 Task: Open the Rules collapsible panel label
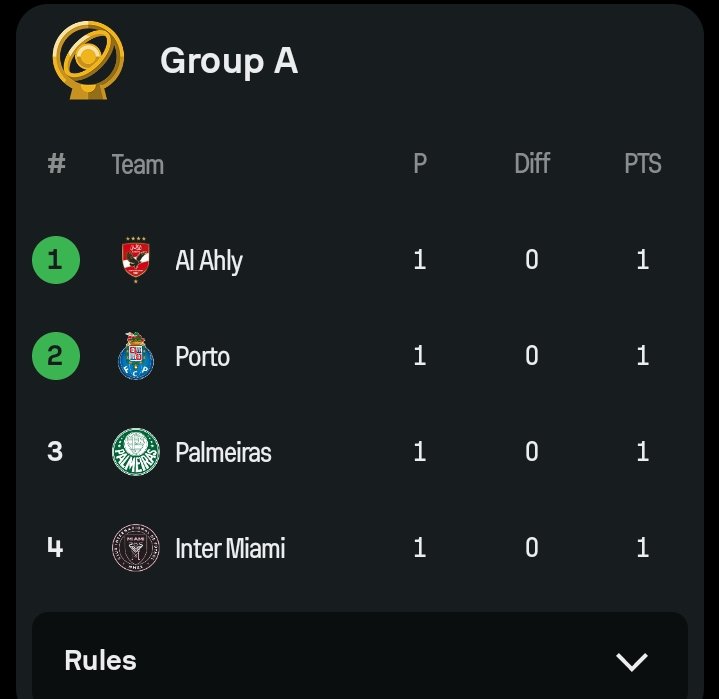pyautogui.click(x=100, y=660)
